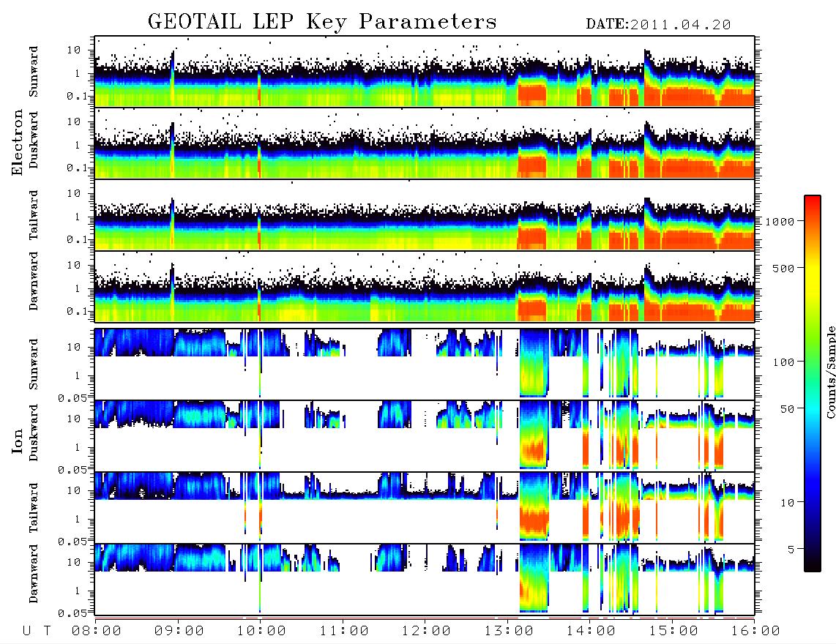The image size is (836, 644).
Task: Click the Ion Duskward spectrogram panel
Action: (x=425, y=435)
